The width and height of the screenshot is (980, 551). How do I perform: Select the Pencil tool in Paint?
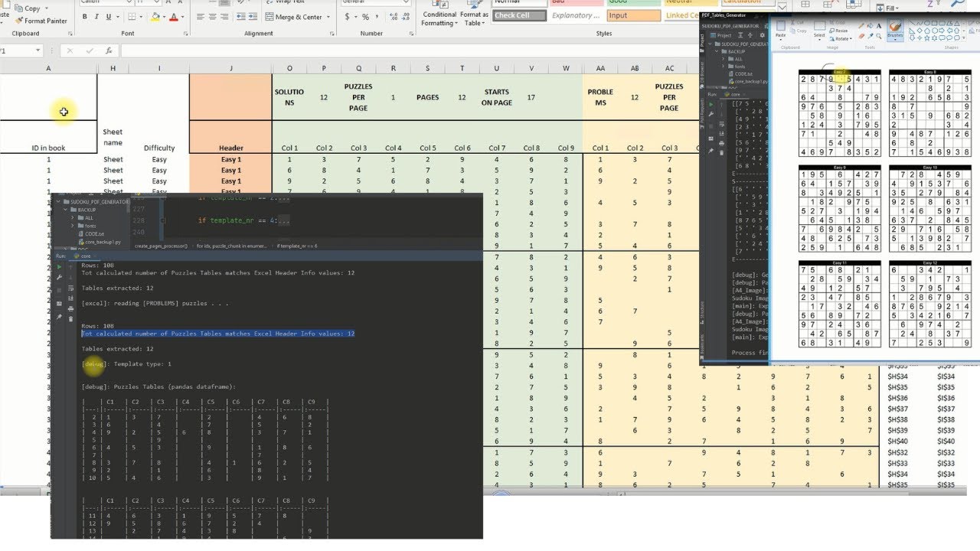861,25
